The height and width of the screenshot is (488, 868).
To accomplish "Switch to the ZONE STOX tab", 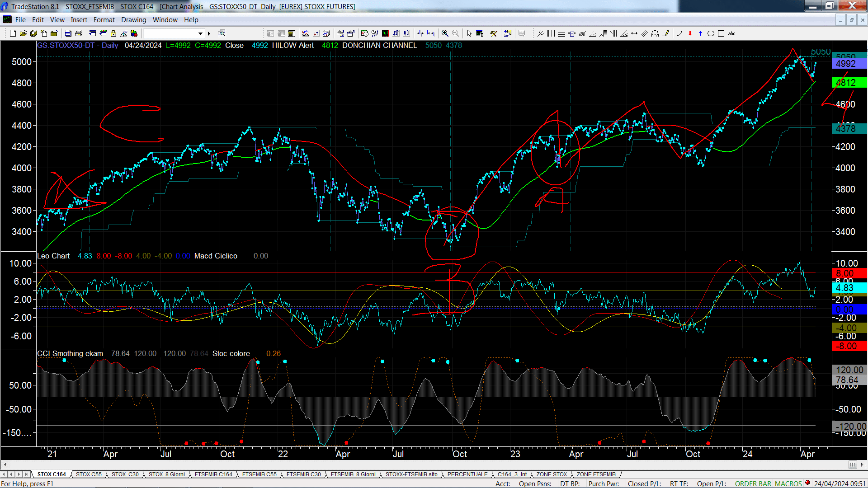I will pos(552,474).
